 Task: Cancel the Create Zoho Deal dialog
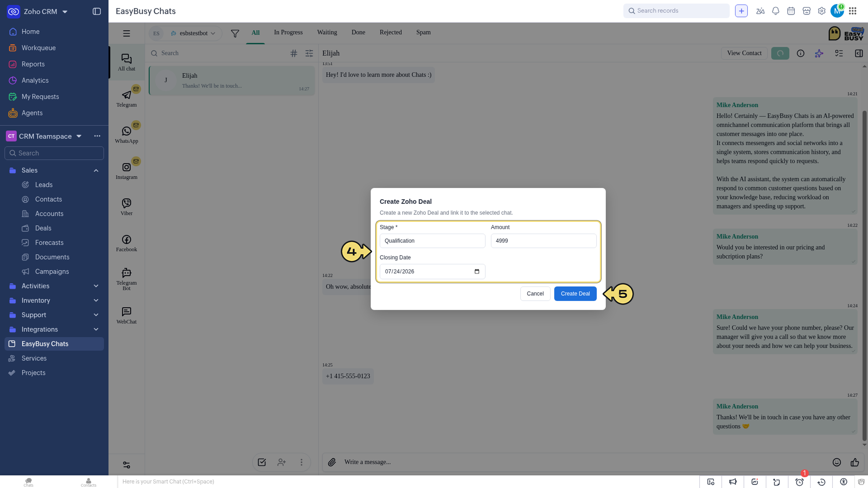[x=535, y=294]
